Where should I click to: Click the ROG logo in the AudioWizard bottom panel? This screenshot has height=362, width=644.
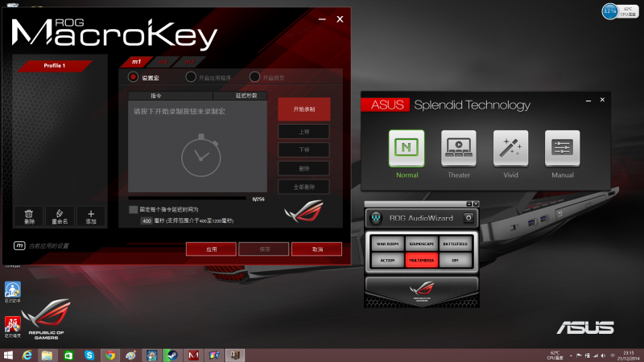pyautogui.click(x=422, y=291)
